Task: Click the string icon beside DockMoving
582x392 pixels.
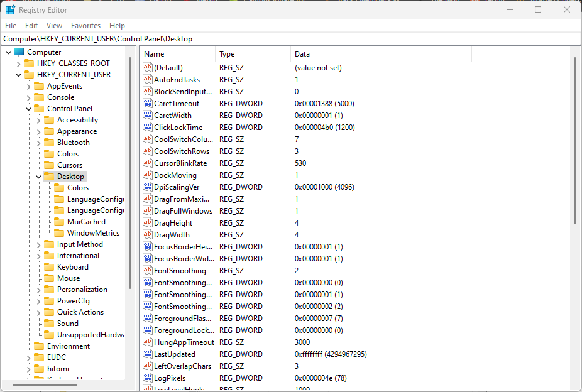Action: pos(147,175)
